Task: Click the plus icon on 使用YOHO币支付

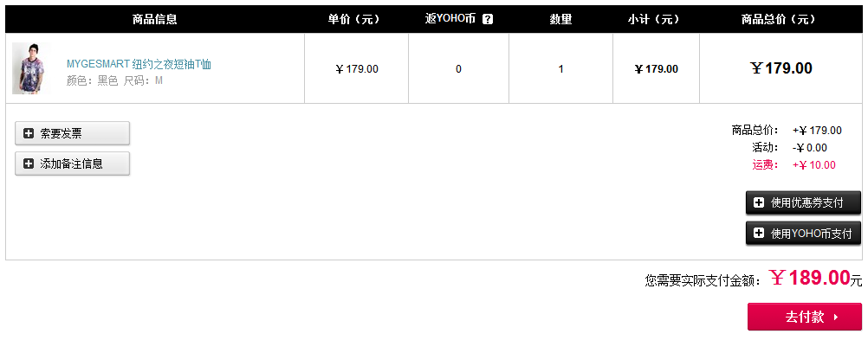Action: [759, 234]
